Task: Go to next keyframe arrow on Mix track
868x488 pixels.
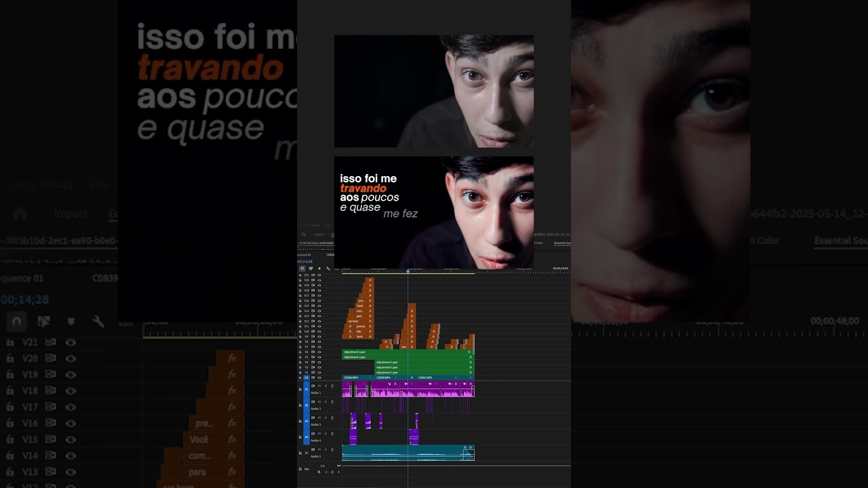Action: [338, 472]
